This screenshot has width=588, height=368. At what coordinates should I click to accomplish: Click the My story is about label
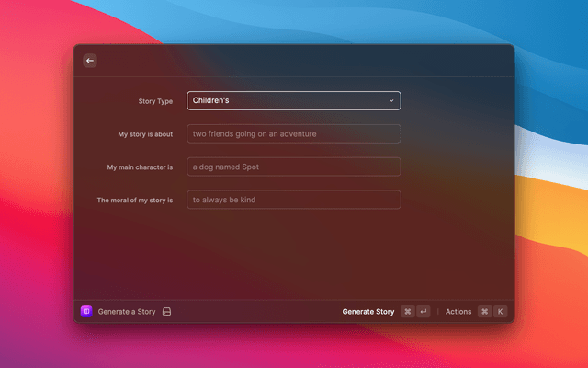pos(145,134)
